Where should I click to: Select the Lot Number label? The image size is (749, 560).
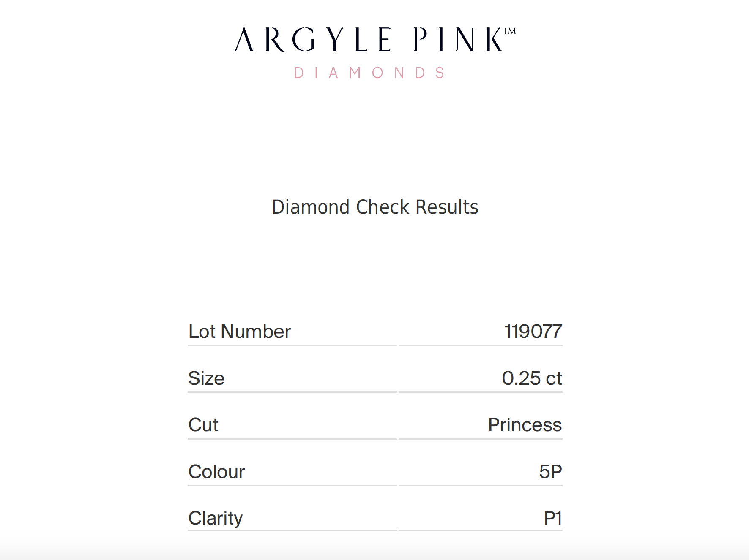[x=239, y=332]
